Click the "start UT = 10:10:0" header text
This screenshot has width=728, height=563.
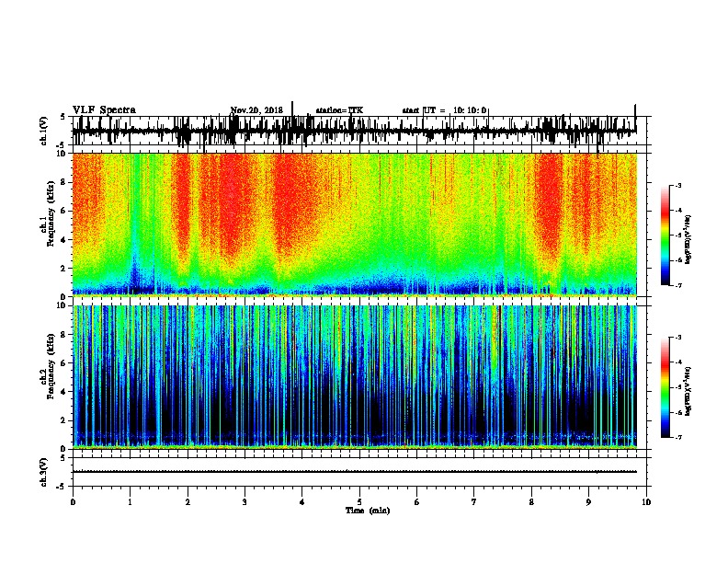point(444,110)
